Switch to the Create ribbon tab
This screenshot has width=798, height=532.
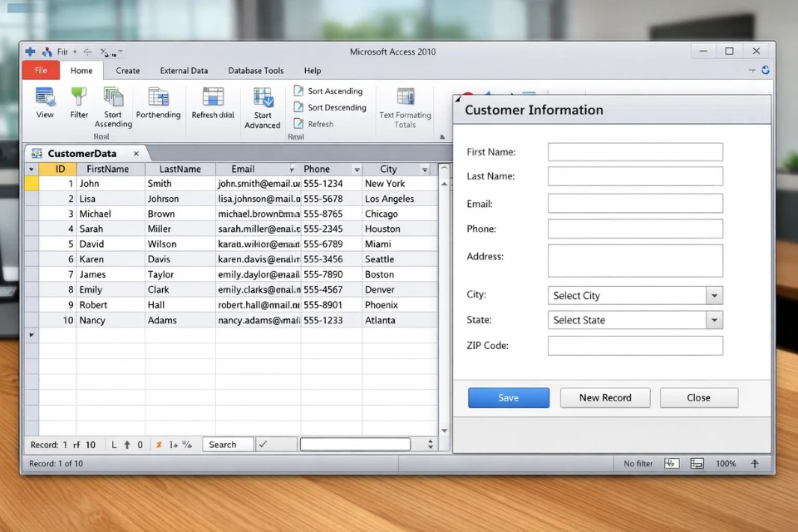pyautogui.click(x=128, y=71)
